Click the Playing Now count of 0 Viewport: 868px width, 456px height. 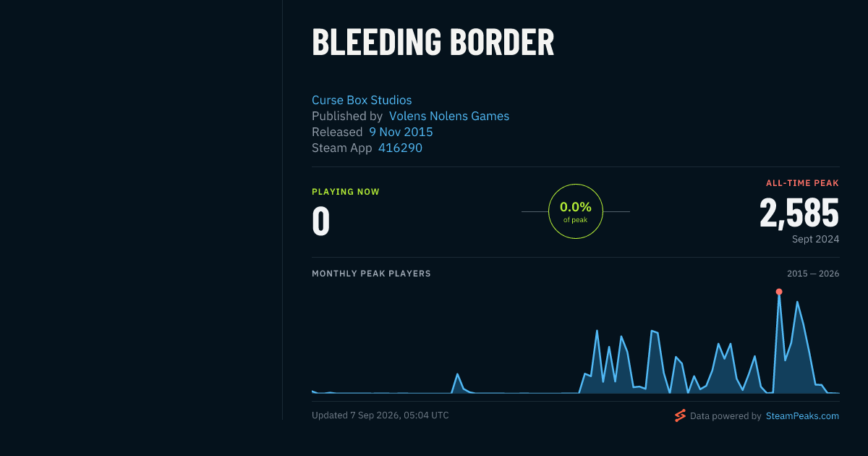[x=320, y=221]
